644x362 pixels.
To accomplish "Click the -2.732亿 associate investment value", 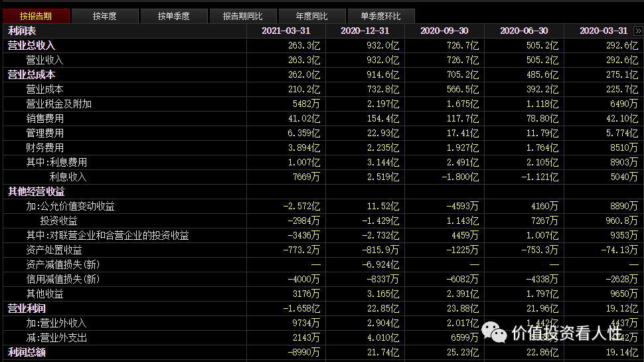I will pos(380,235).
